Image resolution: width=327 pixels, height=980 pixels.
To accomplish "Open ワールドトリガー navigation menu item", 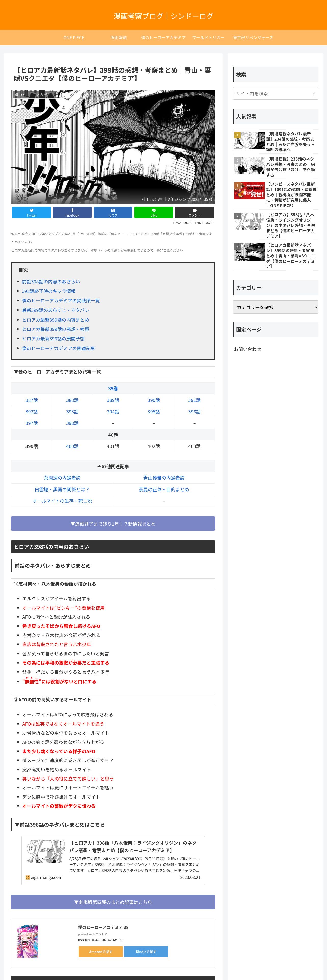I will point(208,38).
